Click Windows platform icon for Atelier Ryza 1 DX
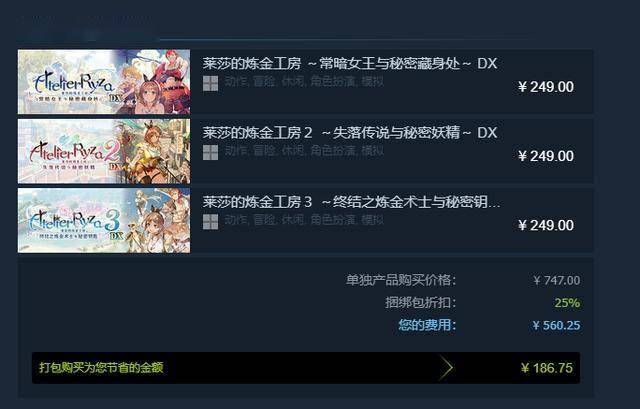 211,83
